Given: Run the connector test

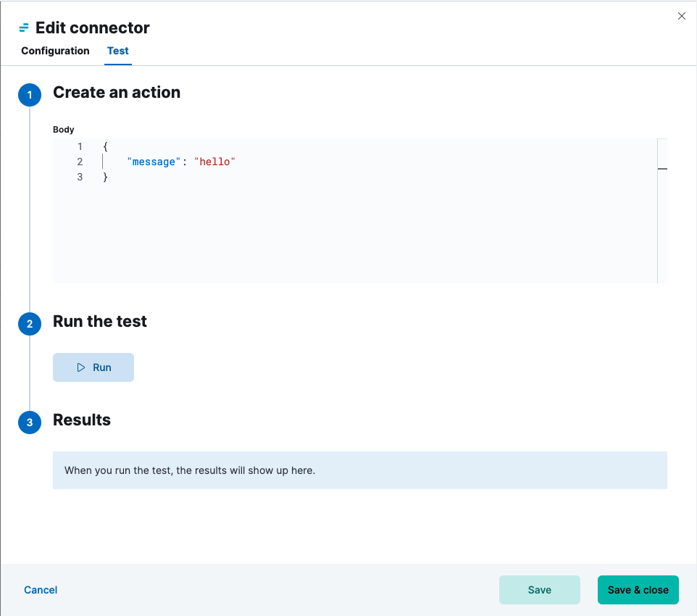Looking at the screenshot, I should click(x=93, y=367).
